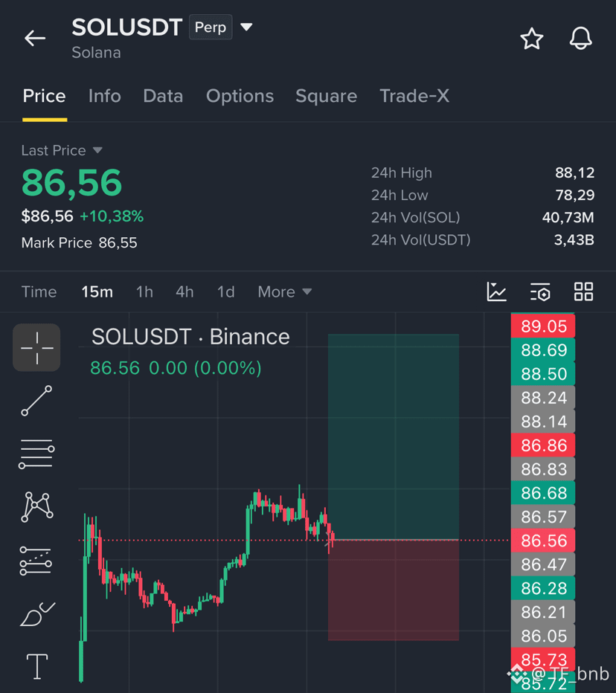Select the text annotation tool
616x693 pixels.
point(37,666)
